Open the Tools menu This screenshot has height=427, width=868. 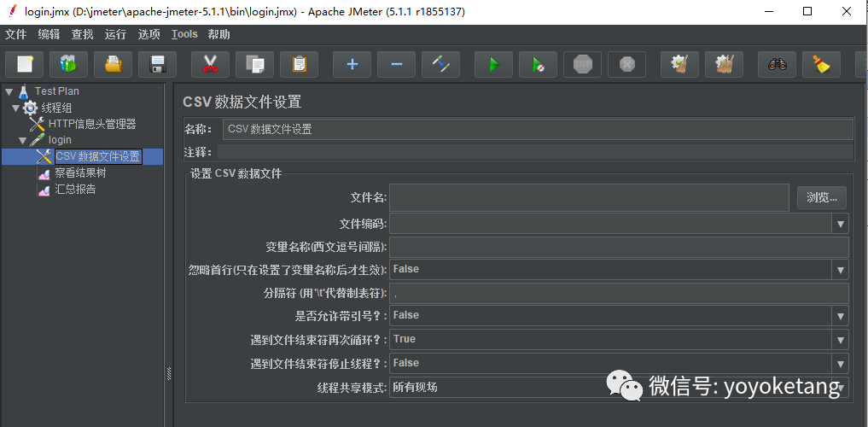pyautogui.click(x=184, y=34)
